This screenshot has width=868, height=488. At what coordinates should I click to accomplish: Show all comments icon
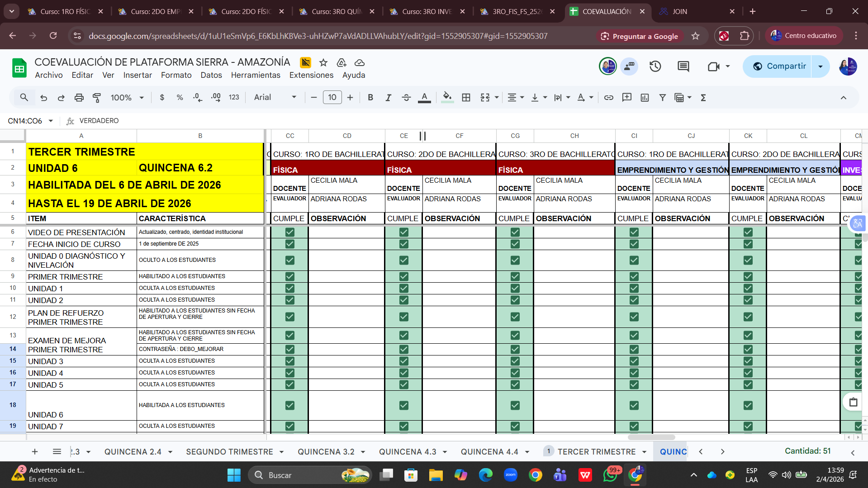click(x=683, y=66)
